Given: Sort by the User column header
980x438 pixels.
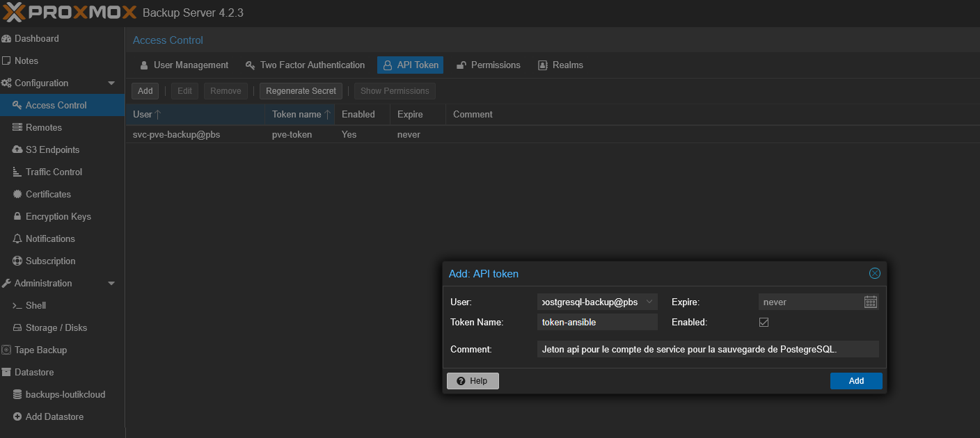Looking at the screenshot, I should click(195, 114).
